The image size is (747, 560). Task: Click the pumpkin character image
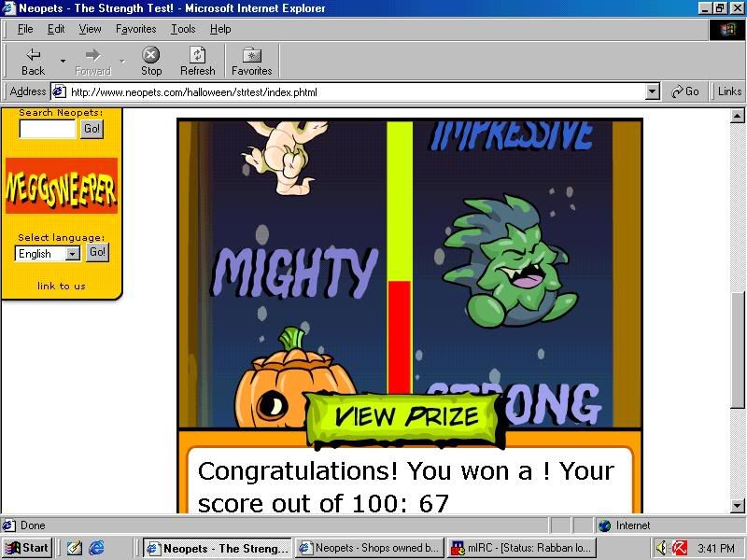click(295, 377)
